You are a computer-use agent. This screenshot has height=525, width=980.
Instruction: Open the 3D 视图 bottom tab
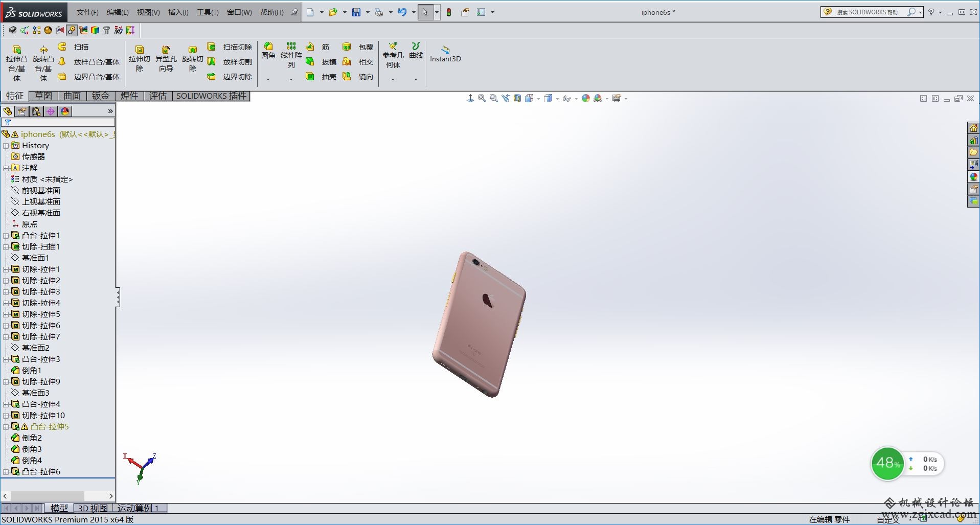[x=93, y=508]
